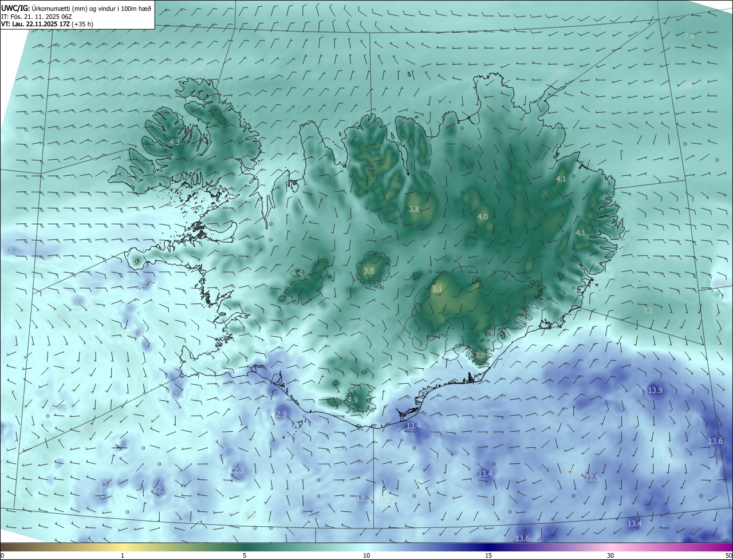
Task: Click the legend tick label 30
Action: click(x=610, y=555)
